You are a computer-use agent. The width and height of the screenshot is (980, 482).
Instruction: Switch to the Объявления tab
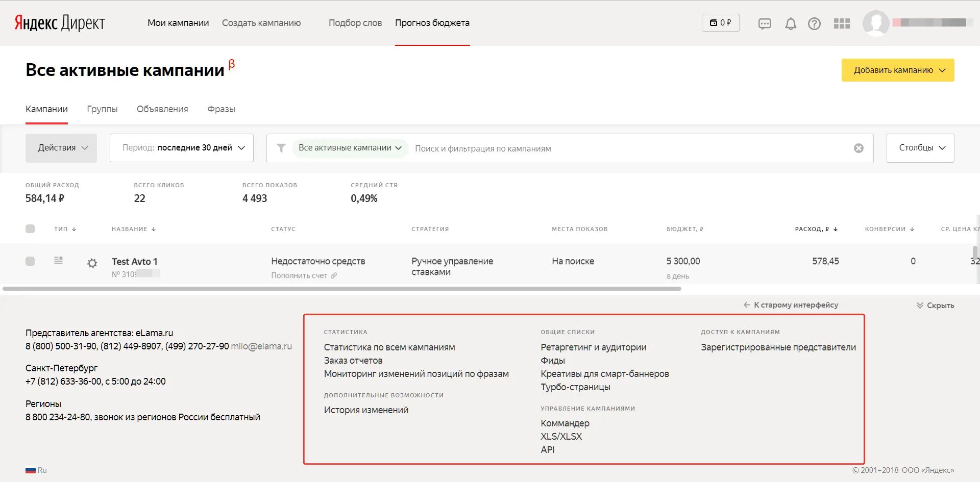(162, 109)
